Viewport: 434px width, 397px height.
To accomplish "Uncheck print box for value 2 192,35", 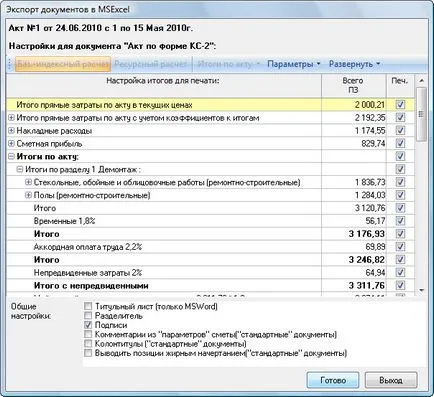I will tap(400, 118).
